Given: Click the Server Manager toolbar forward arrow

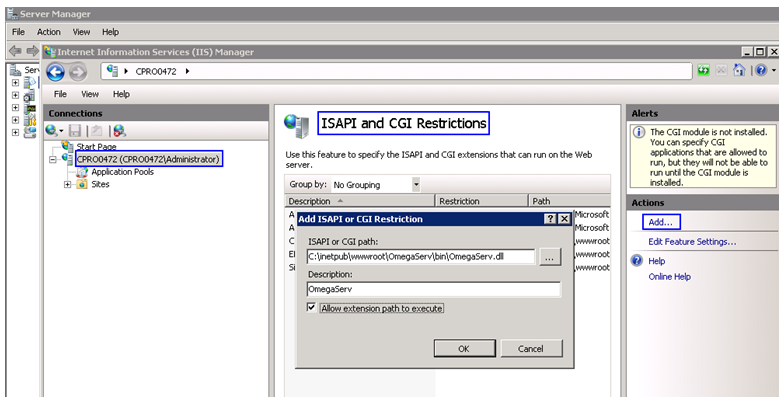Looking at the screenshot, I should 32,51.
